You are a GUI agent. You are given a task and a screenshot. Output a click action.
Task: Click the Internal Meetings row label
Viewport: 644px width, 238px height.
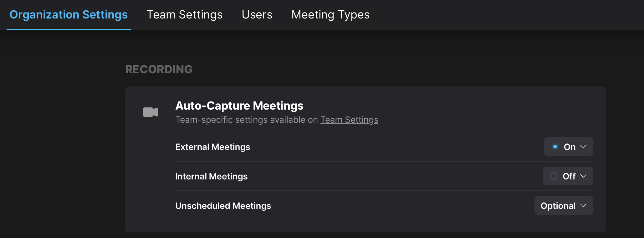(x=211, y=176)
